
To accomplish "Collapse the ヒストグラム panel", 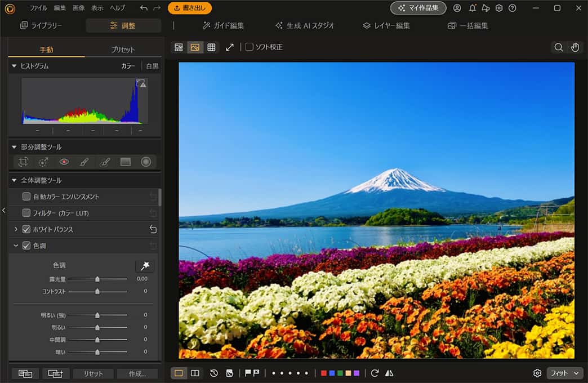I will (x=14, y=66).
